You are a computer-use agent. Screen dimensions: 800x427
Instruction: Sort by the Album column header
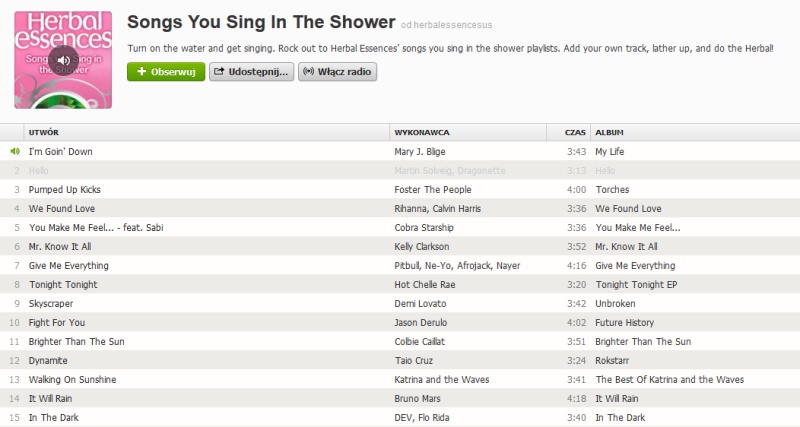click(609, 132)
